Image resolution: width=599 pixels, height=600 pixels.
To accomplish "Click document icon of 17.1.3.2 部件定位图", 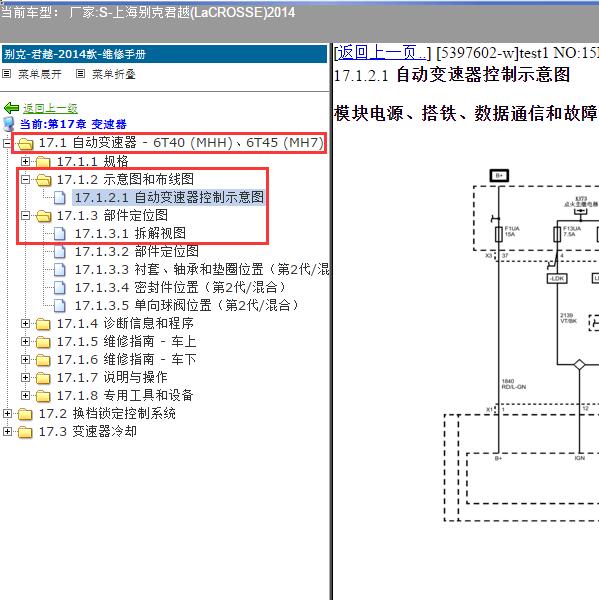I will [x=59, y=252].
